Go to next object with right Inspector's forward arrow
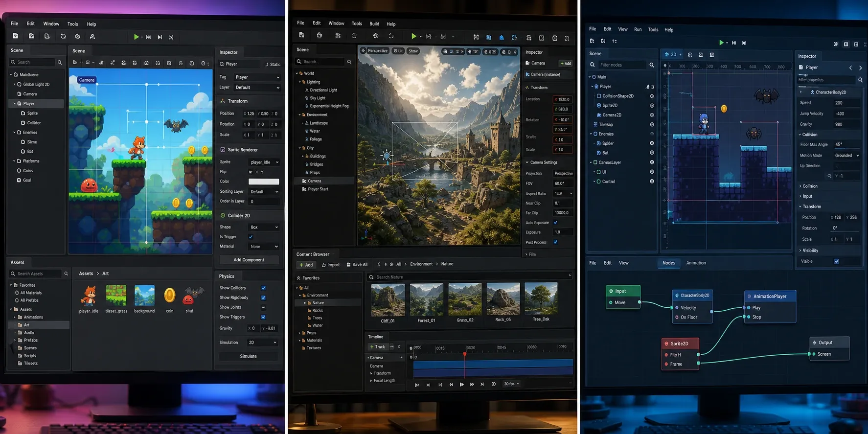Screen dimensions: 868x434 [861, 68]
